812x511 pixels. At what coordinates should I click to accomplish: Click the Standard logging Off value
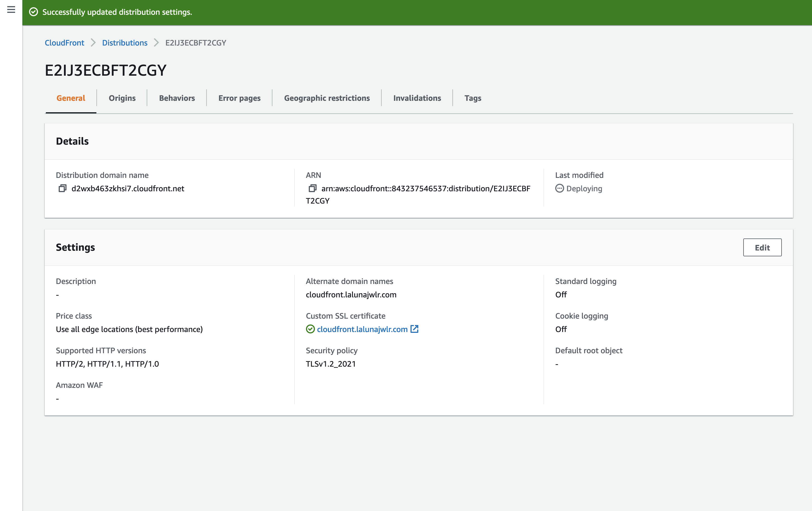pyautogui.click(x=561, y=295)
